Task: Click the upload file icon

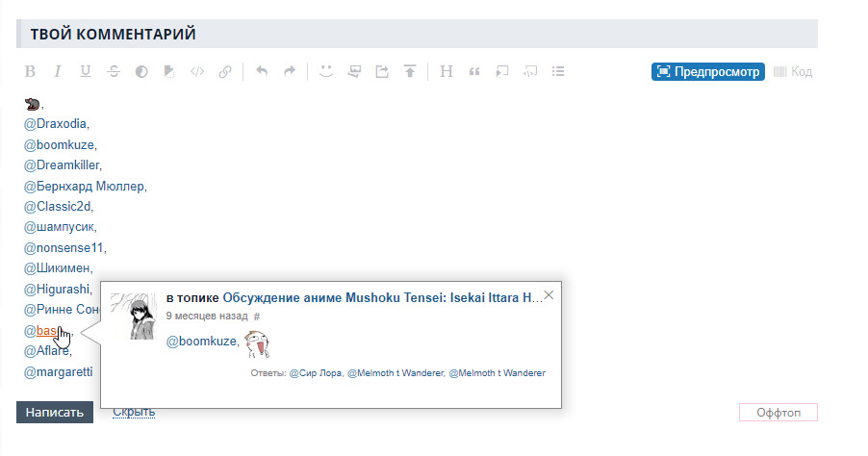Action: coord(410,71)
